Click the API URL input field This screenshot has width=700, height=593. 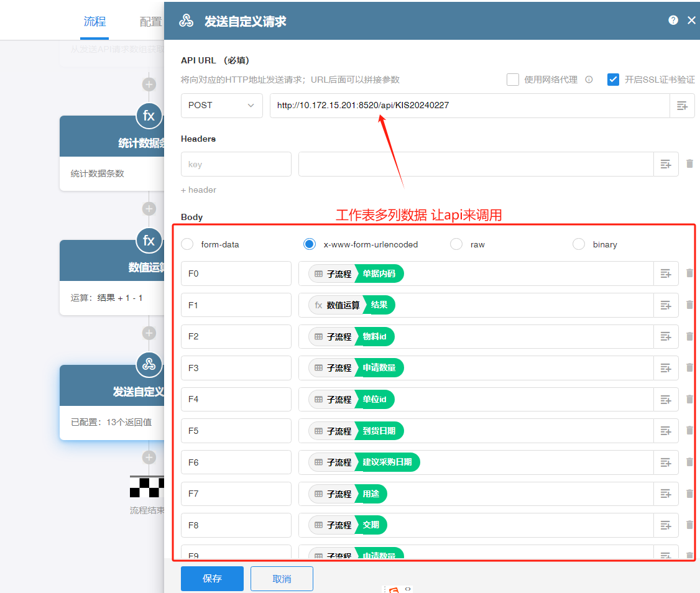click(x=469, y=106)
